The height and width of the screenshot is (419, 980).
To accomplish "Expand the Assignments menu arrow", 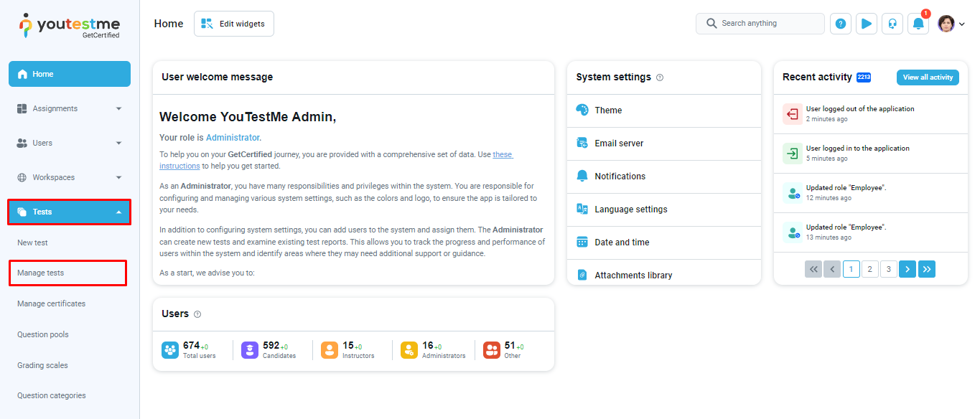I will click(x=118, y=109).
